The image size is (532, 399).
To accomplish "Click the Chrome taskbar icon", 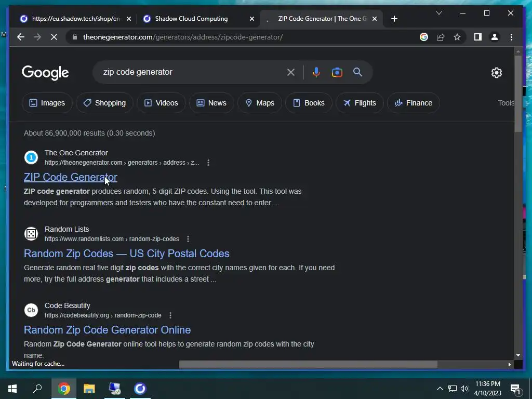I will pyautogui.click(x=64, y=389).
